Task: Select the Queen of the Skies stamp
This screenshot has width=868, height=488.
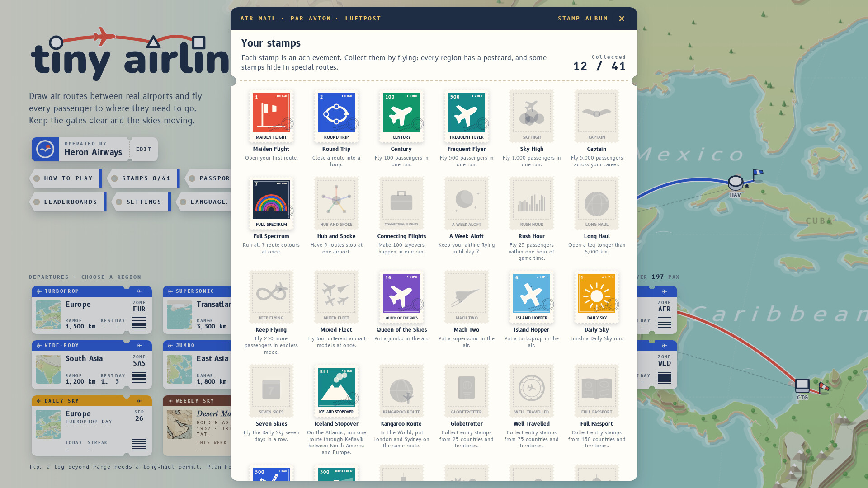Action: pyautogui.click(x=401, y=297)
